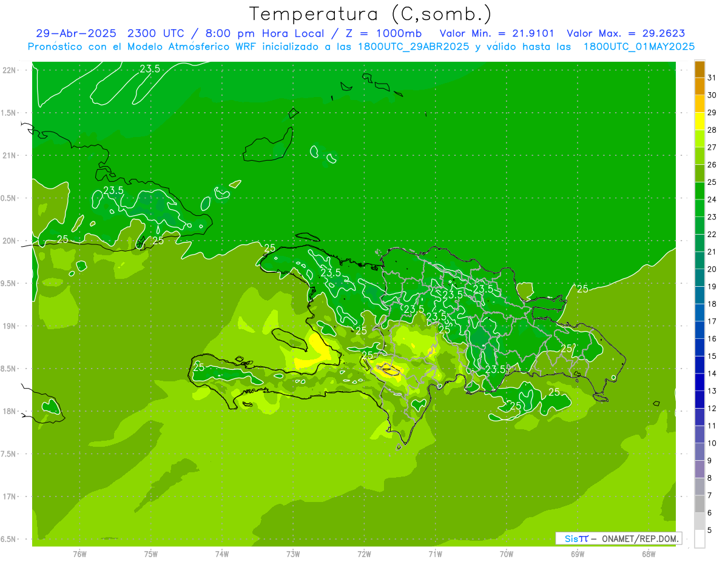Click the longitude axis label "69W"
This screenshot has height=562, width=728.
click(x=578, y=554)
